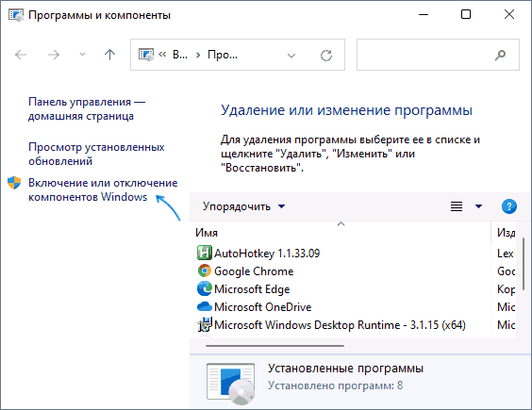
Task: Select Microsoft OneDrive in the list
Action: (262, 307)
